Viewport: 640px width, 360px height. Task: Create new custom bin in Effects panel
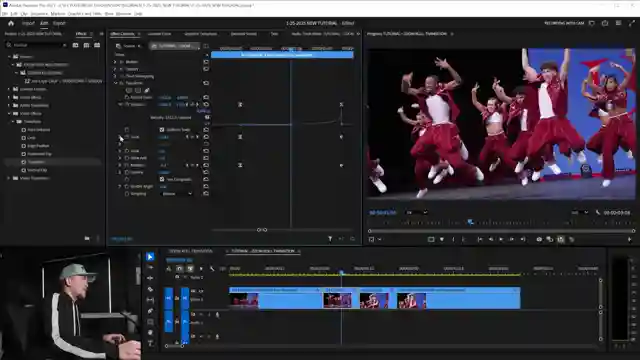(x=87, y=238)
